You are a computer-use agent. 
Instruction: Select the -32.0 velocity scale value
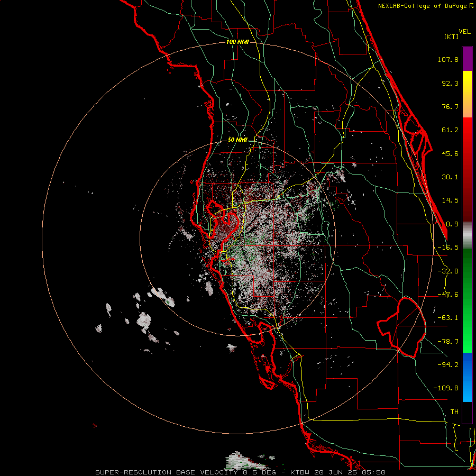(x=448, y=271)
